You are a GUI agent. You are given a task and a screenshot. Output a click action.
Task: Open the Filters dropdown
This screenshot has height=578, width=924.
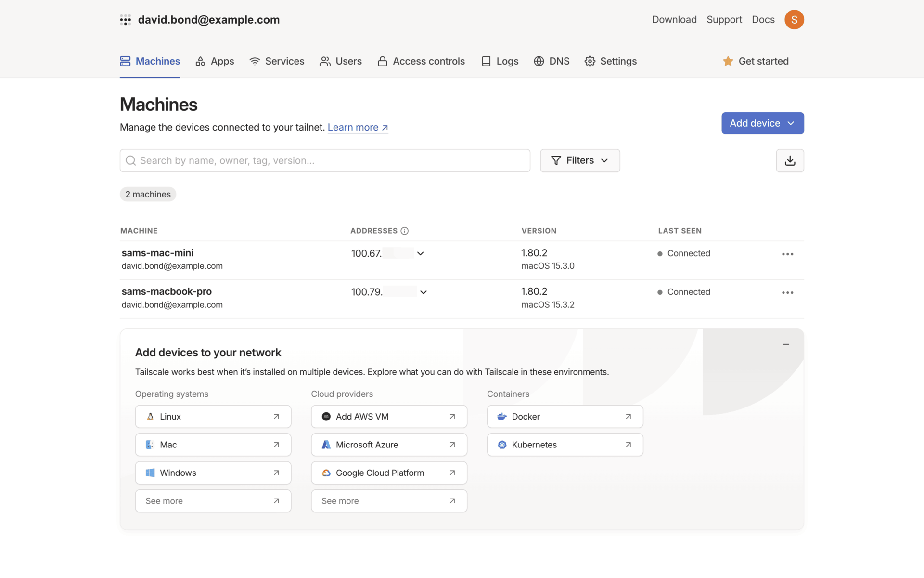[580, 160]
